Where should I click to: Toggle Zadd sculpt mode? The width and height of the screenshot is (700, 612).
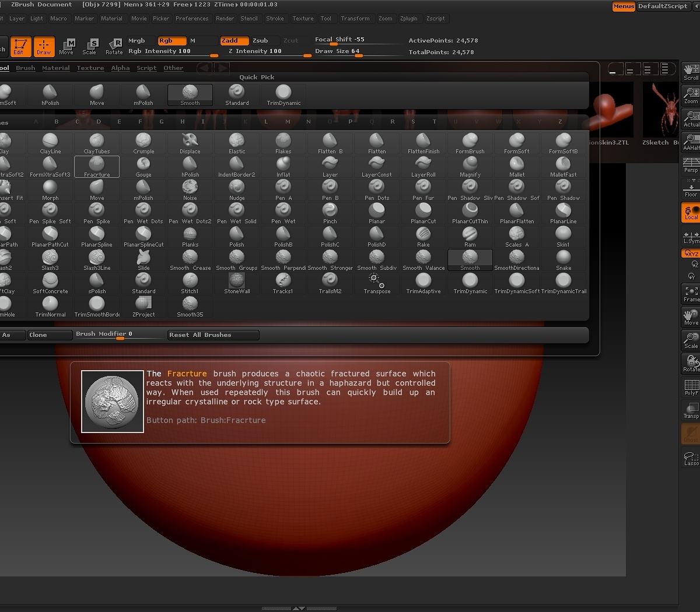pos(235,41)
